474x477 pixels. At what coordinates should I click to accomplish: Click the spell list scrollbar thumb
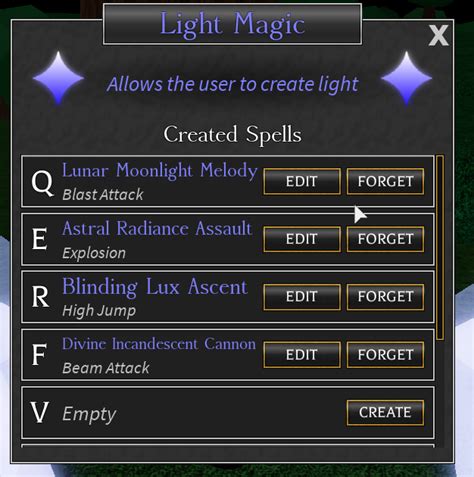coord(440,247)
